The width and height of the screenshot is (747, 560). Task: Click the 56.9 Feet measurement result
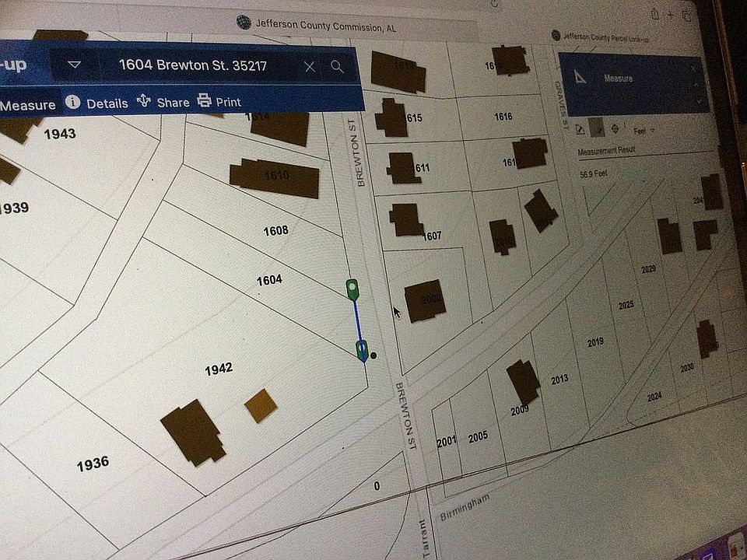[593, 174]
